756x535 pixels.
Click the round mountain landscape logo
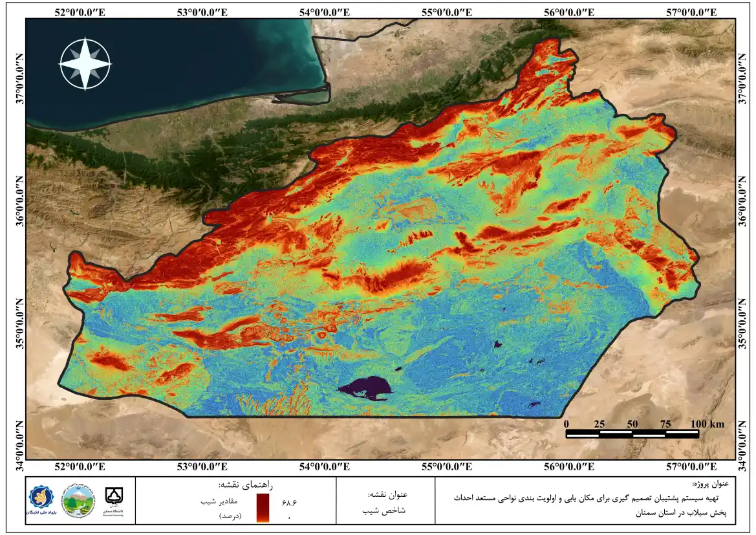[x=78, y=501]
